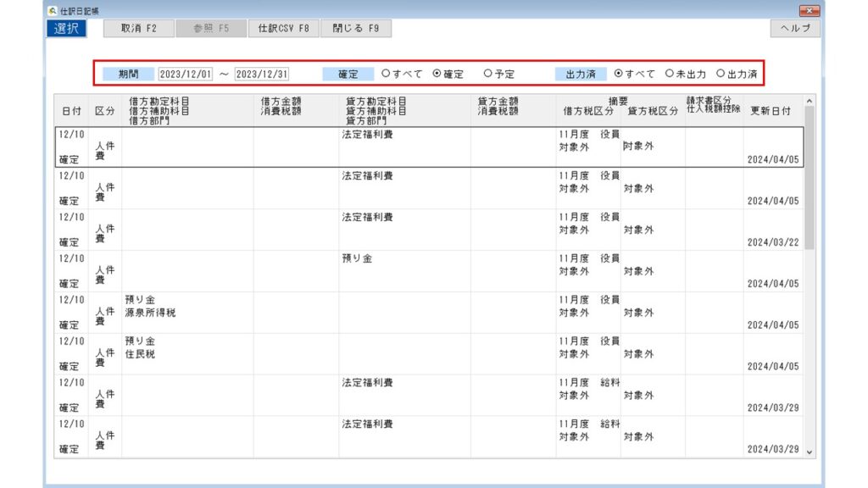Click 法定福利費 in the highlighted first row
Screen dimensions: 868x488
(x=367, y=135)
